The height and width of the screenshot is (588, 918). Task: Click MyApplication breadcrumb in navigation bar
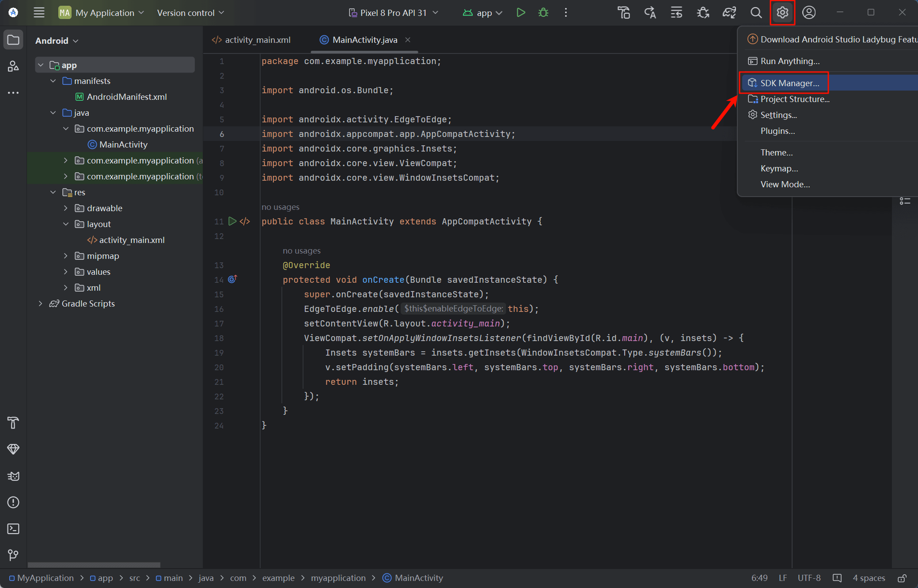click(x=42, y=578)
